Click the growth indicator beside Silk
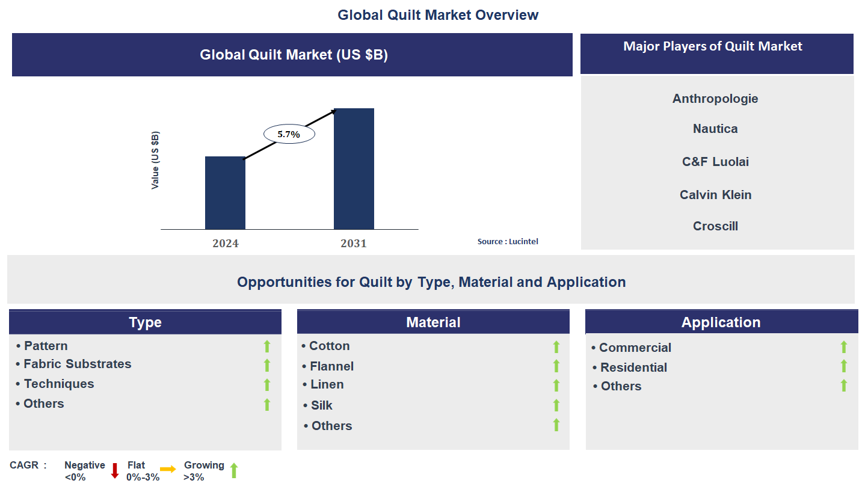 tap(556, 405)
